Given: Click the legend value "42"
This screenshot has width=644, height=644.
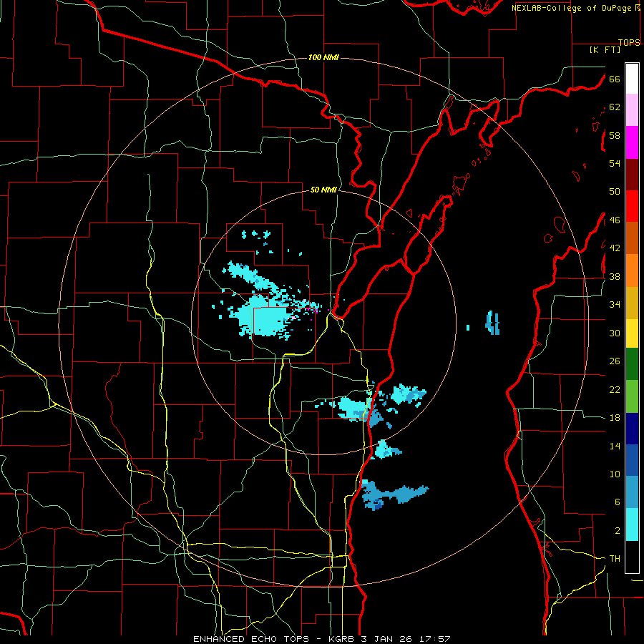Looking at the screenshot, I should tap(615, 248).
